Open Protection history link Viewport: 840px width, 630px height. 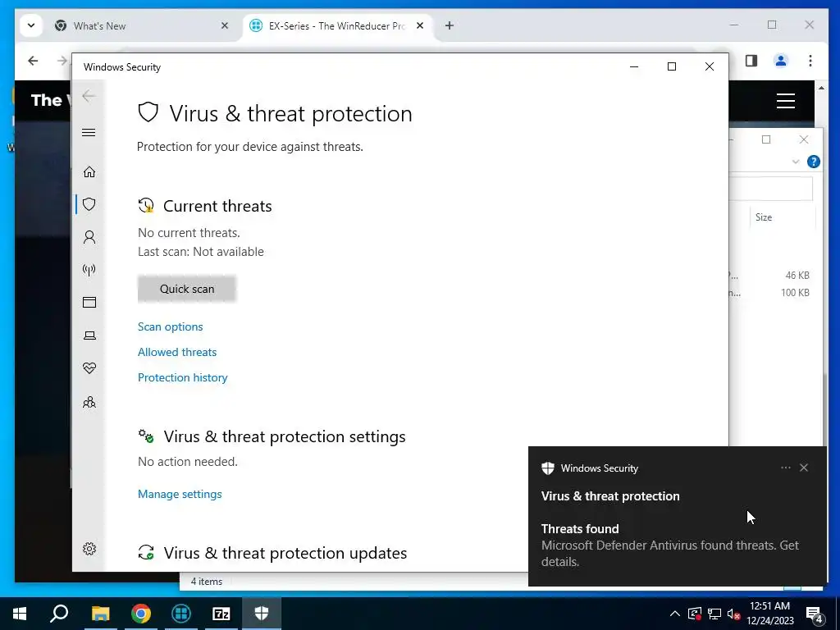click(x=183, y=377)
